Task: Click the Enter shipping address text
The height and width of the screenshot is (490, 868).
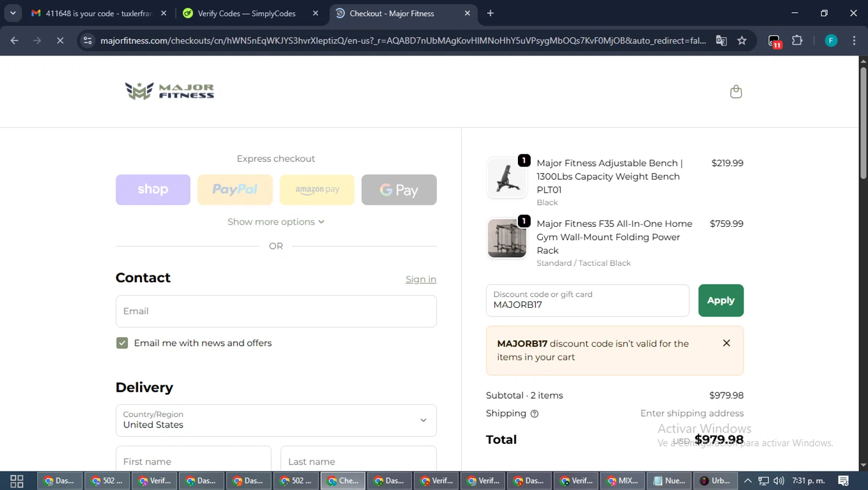Action: [692, 413]
